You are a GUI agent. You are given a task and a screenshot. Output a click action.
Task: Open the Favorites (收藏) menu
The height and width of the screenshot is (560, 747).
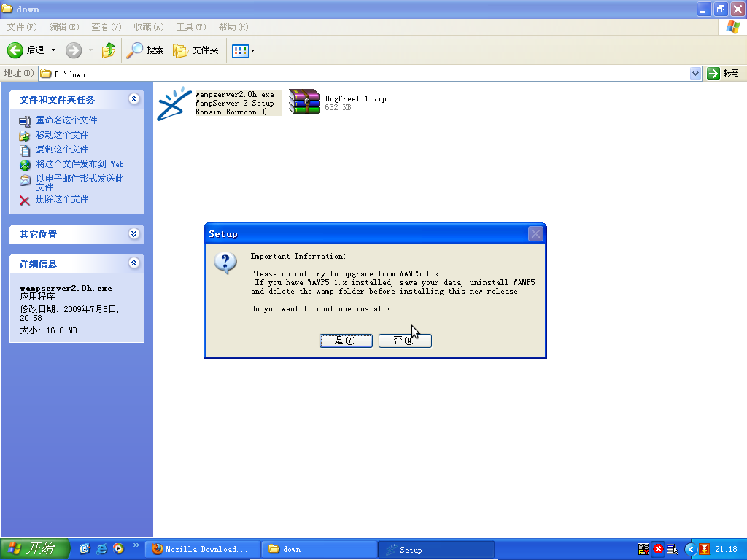[x=149, y=27]
